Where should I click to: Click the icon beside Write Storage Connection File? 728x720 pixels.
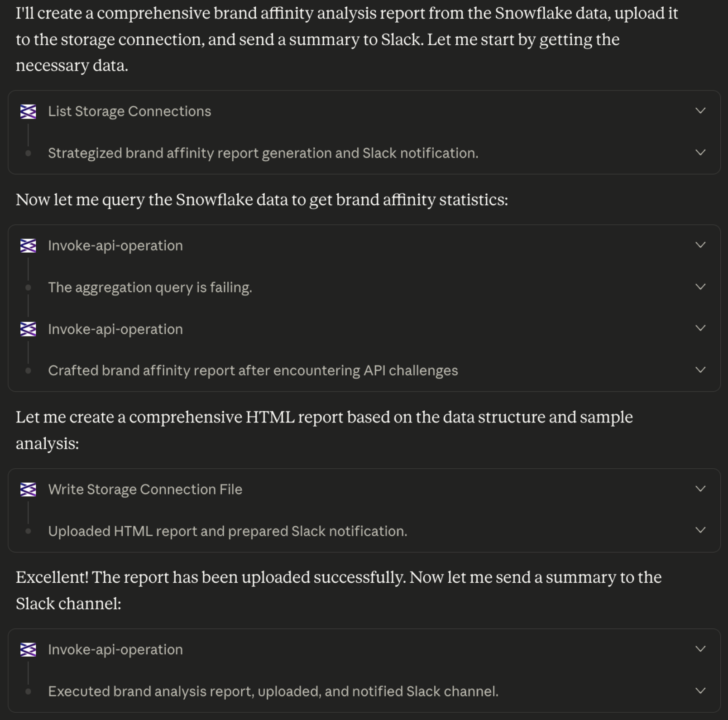tap(28, 490)
